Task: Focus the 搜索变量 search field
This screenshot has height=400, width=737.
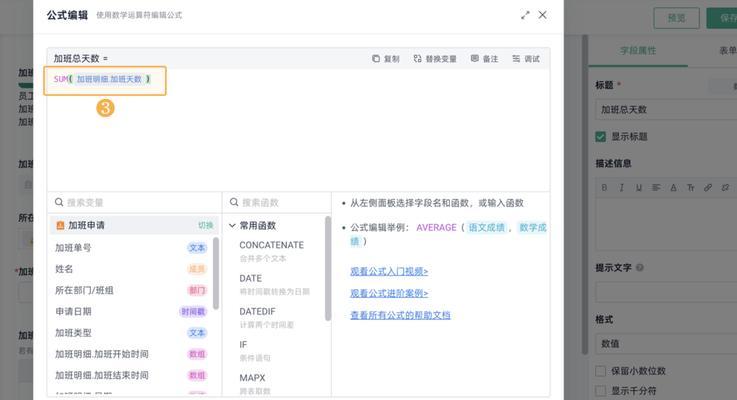Action: [x=134, y=202]
